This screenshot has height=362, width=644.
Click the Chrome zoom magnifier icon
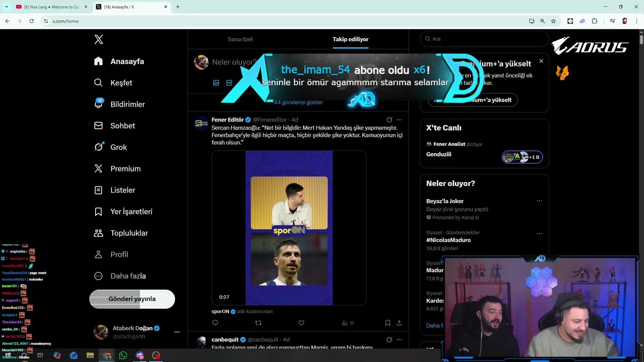(542, 21)
